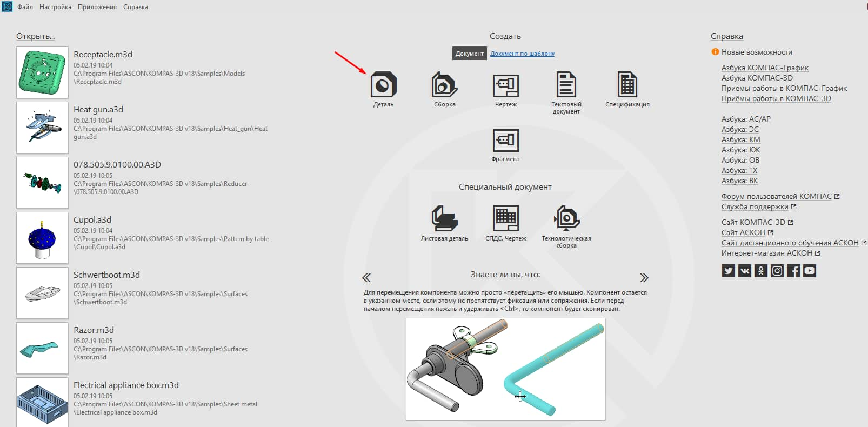Screen dimensions: 868x427
Task: Select the Schwertboot.m3d file name
Action: (x=106, y=275)
